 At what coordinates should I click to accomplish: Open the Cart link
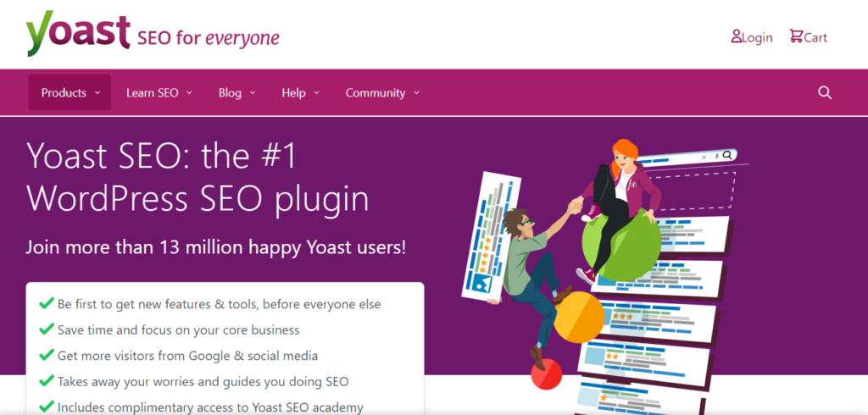click(808, 37)
